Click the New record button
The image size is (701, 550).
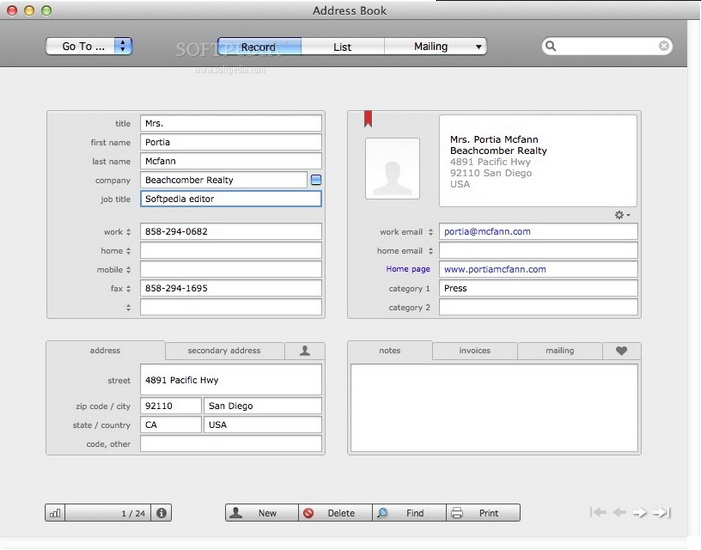pos(261,513)
